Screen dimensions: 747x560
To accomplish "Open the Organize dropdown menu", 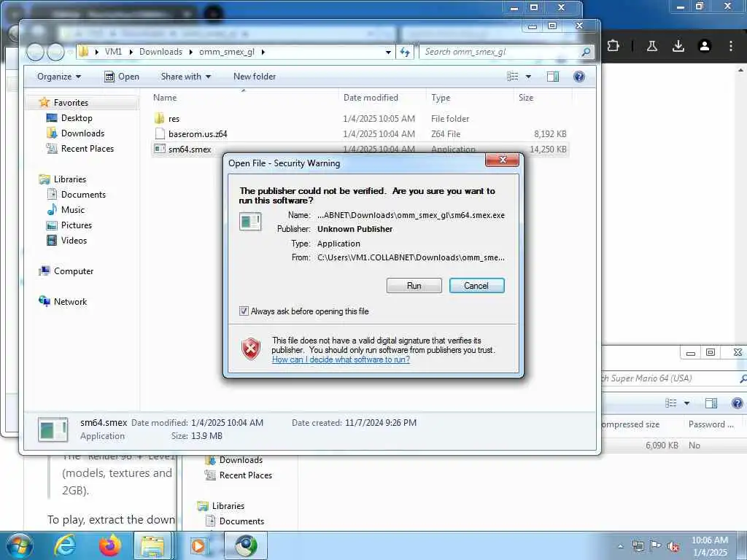I will 59,77.
